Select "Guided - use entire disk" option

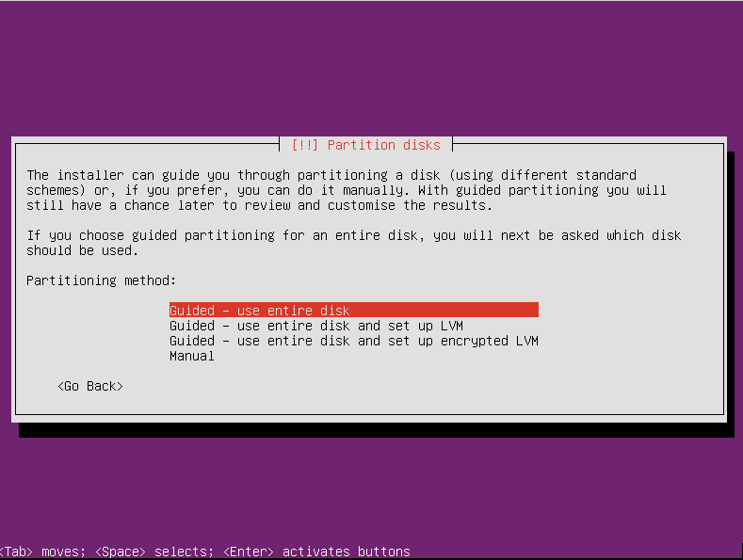353,311
